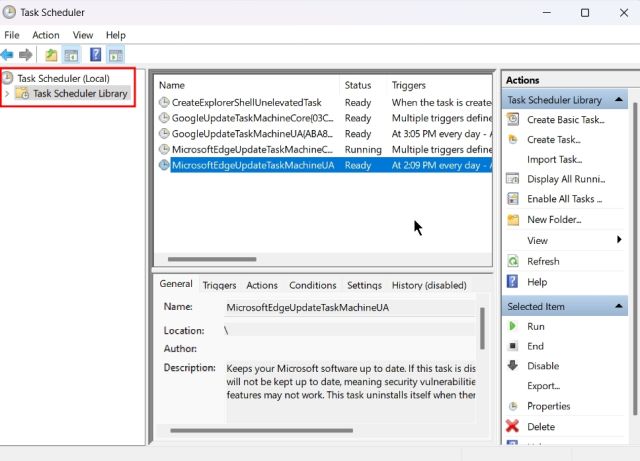640x461 pixels.
Task: Click the blue Help toolbar icon
Action: pos(95,54)
